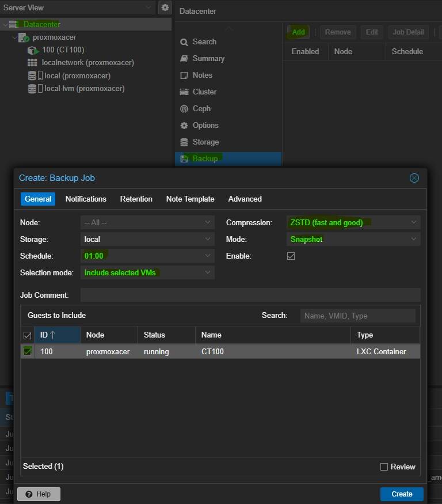Click the Storage database icon
The height and width of the screenshot is (504, 442).
point(184,142)
